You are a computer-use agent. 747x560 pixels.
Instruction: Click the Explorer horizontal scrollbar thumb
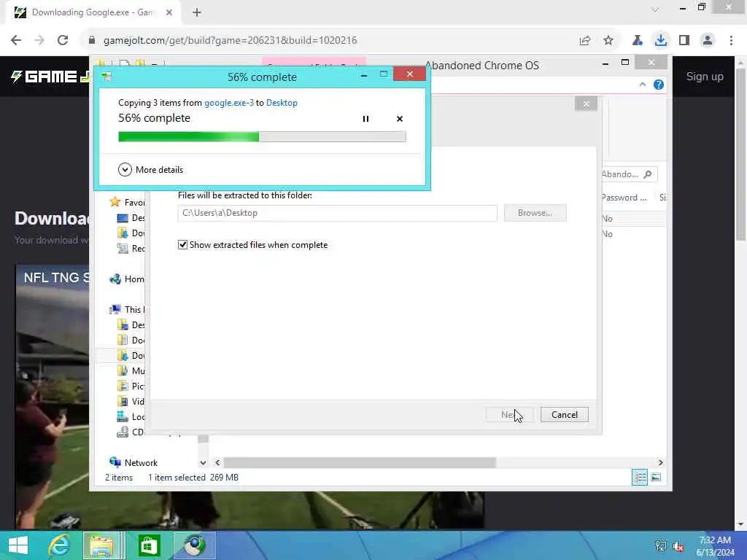[x=360, y=462]
